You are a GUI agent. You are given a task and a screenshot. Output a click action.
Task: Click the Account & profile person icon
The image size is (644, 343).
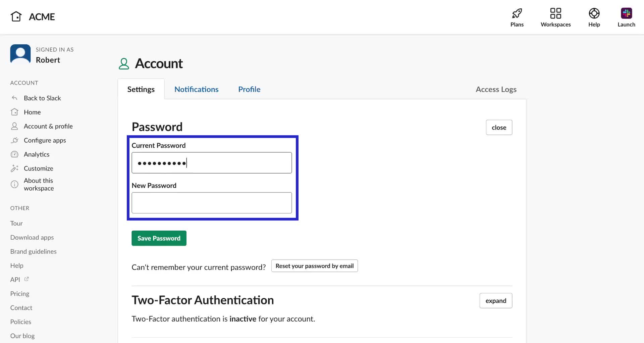coord(15,126)
